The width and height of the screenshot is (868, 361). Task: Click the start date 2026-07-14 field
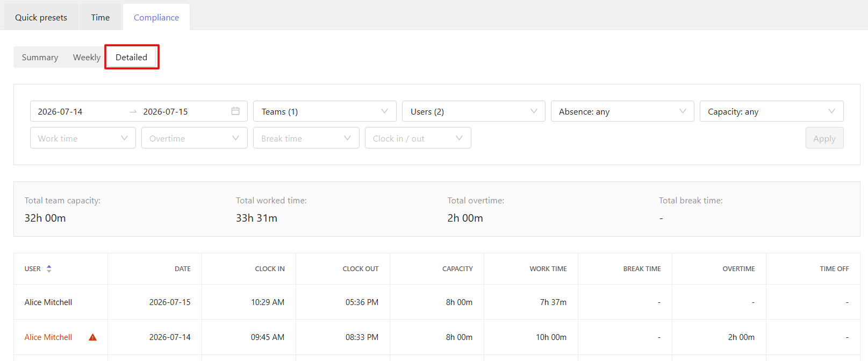tap(60, 111)
